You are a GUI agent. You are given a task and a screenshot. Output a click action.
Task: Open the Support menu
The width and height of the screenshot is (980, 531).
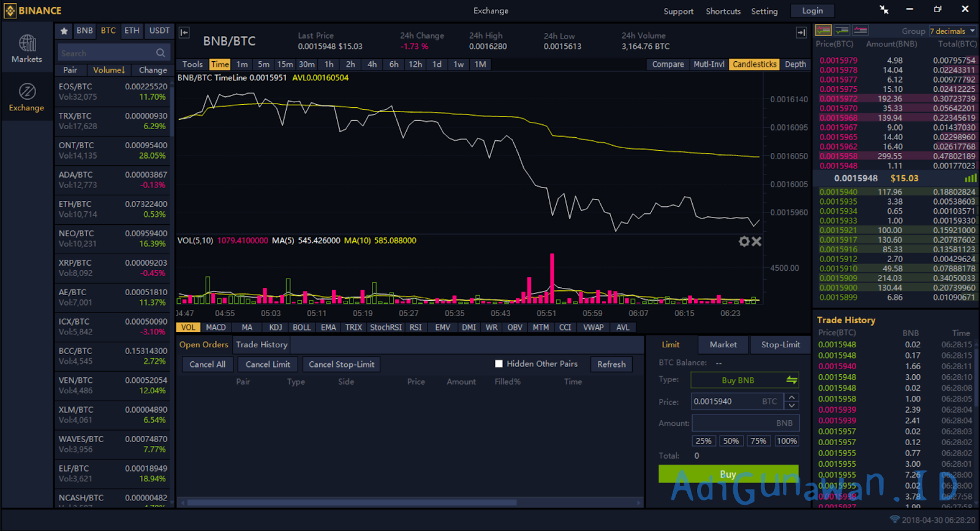[678, 11]
